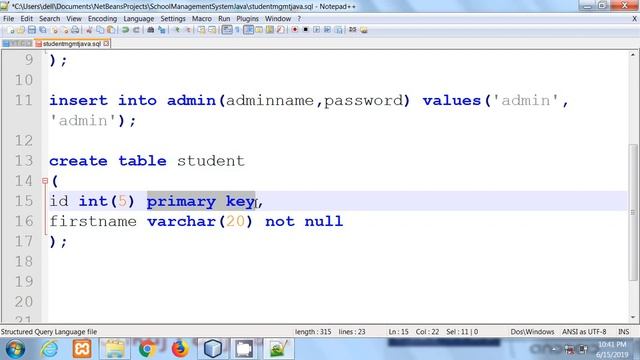The width and height of the screenshot is (640, 360).
Task: Click the Save All toolbar icon
Action: click(x=43, y=30)
